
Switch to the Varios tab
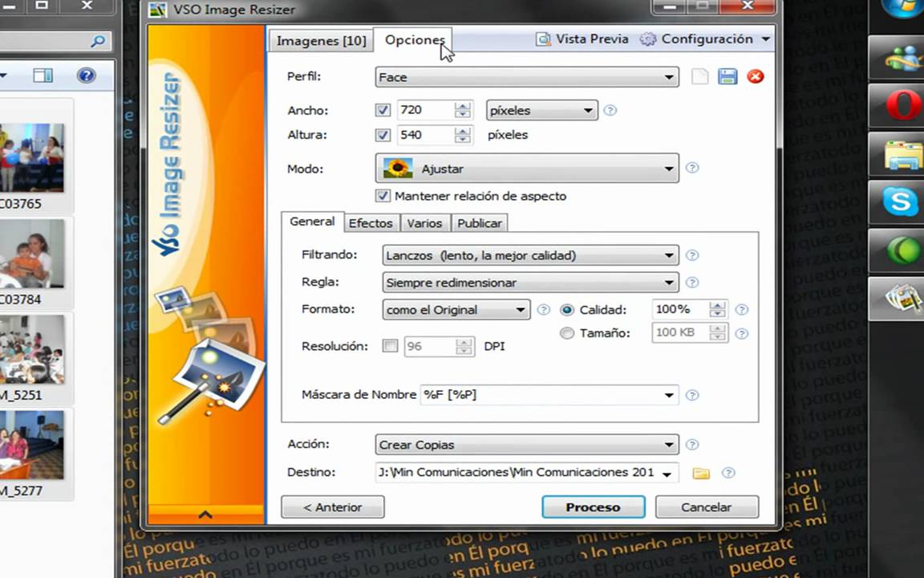(424, 223)
